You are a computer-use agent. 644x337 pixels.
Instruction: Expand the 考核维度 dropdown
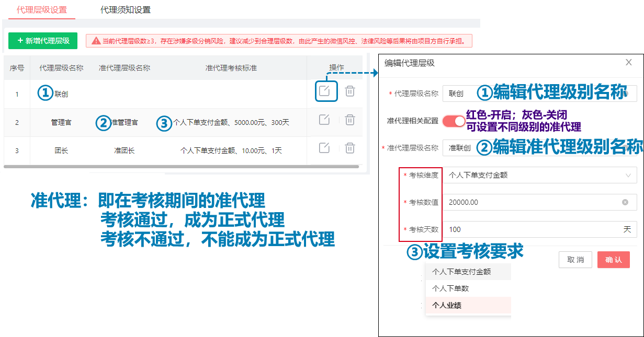539,176
